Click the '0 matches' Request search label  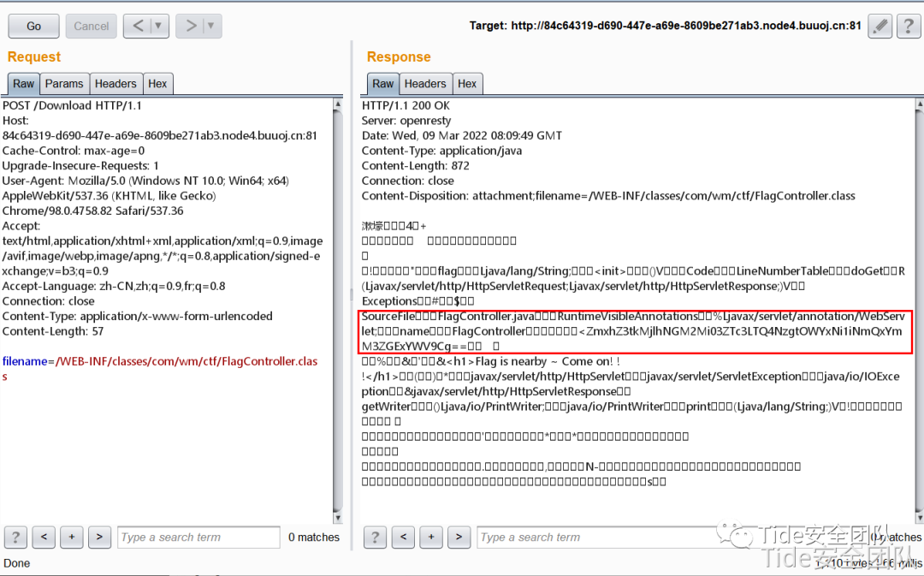pyautogui.click(x=314, y=537)
